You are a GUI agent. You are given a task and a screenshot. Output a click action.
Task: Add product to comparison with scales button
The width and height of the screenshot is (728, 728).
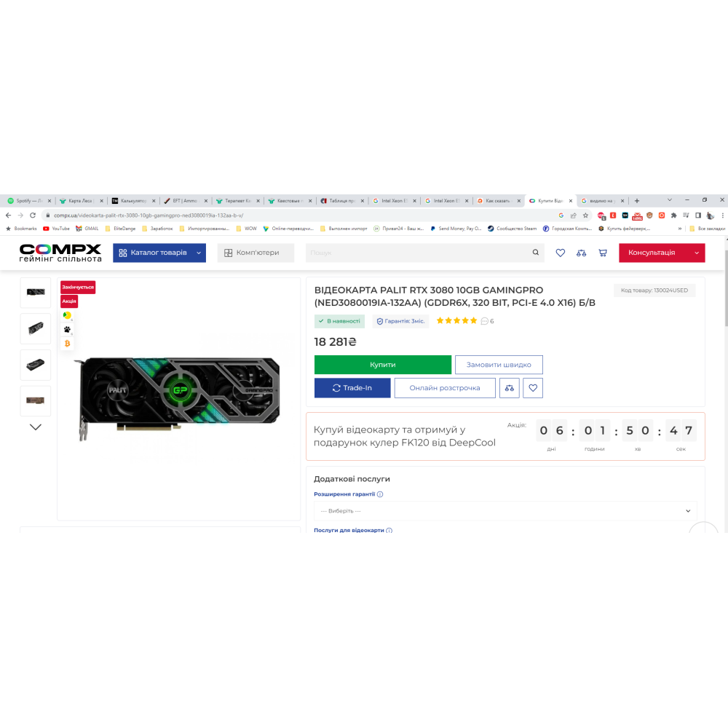[x=510, y=388]
